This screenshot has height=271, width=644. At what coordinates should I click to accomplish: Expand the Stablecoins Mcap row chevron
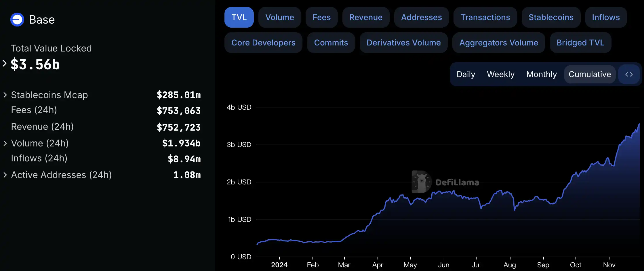[4, 95]
